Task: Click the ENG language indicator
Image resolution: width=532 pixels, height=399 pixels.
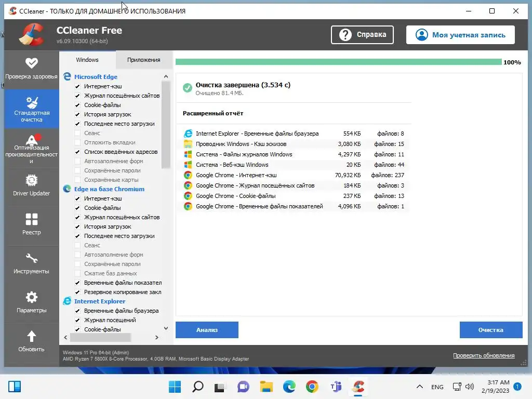Action: point(437,387)
